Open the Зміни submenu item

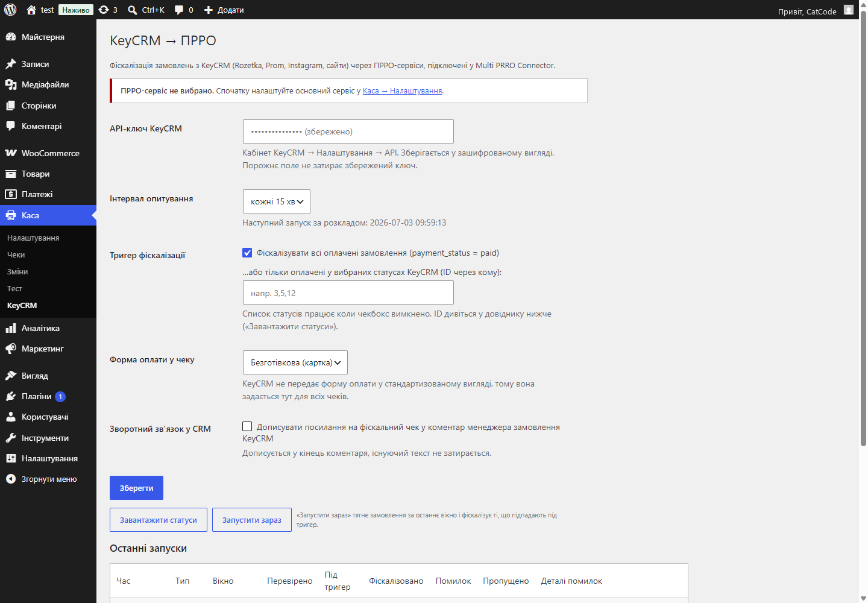(17, 272)
